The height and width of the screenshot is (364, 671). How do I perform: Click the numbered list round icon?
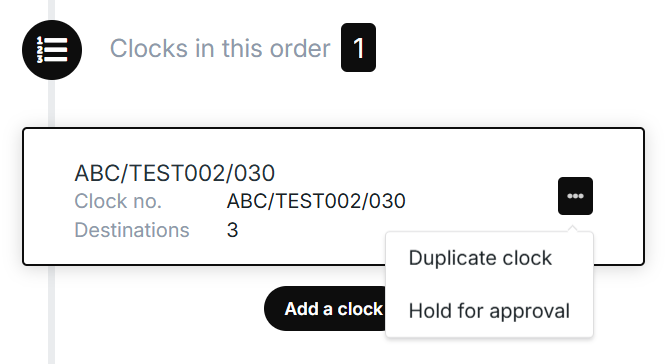(x=52, y=50)
